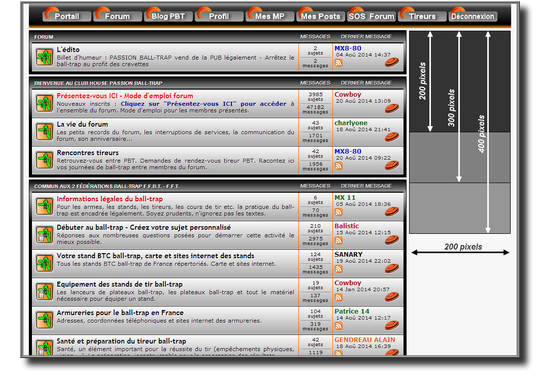Click the RSS feed icon in L'édito row
Image resolution: width=540 pixels, height=382 pixels.
point(339,63)
